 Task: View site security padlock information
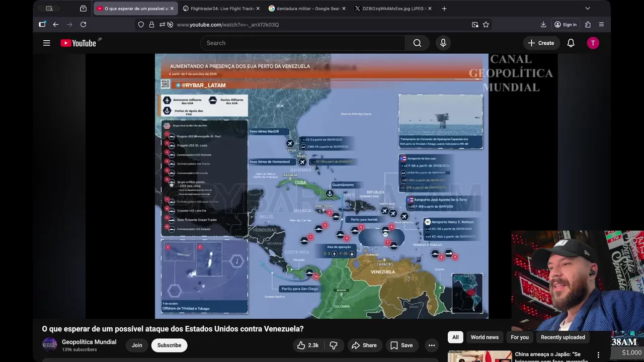click(151, 25)
